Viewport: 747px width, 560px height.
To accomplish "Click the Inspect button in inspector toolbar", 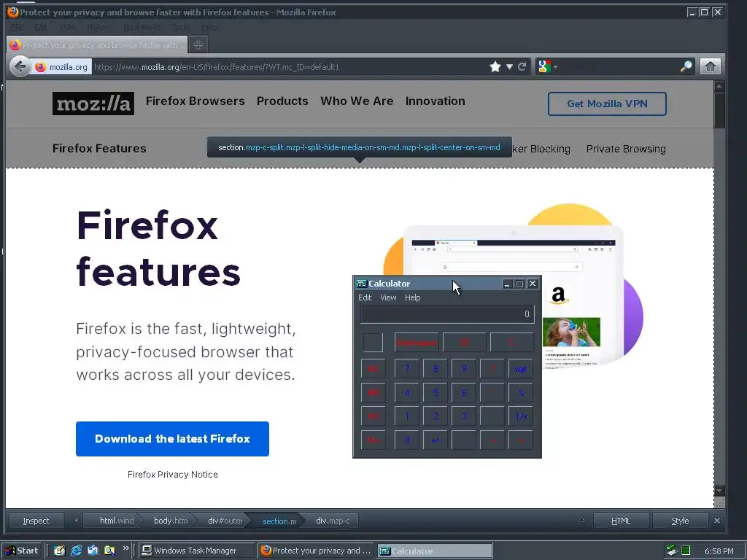I will tap(36, 521).
